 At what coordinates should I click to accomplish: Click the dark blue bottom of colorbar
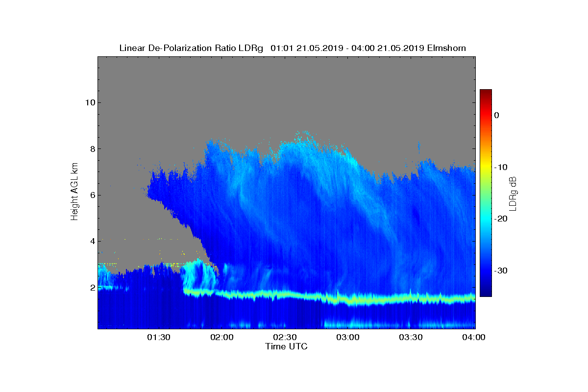click(486, 292)
